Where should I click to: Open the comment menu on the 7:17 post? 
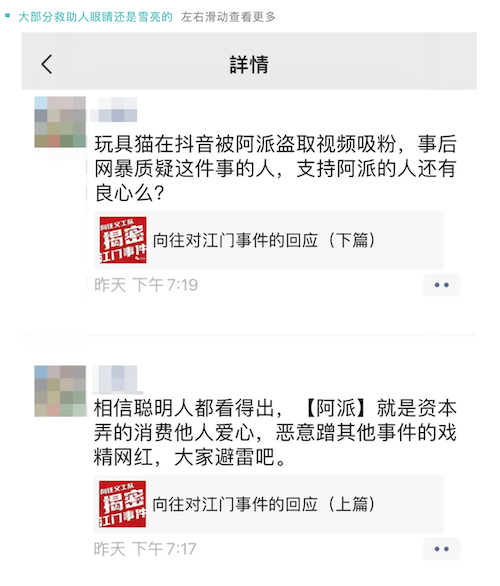(x=441, y=549)
